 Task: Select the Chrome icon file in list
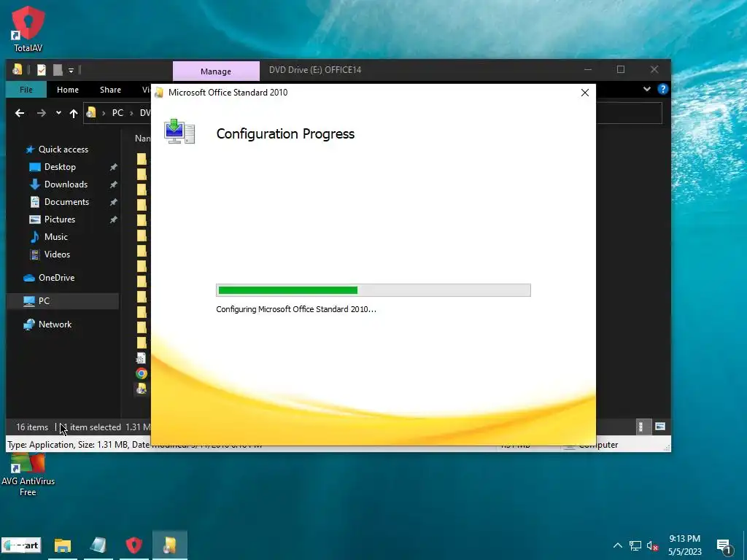click(142, 373)
